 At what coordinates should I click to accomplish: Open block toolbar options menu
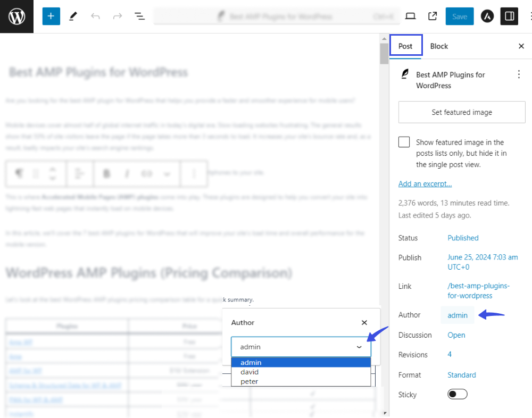[194, 173]
